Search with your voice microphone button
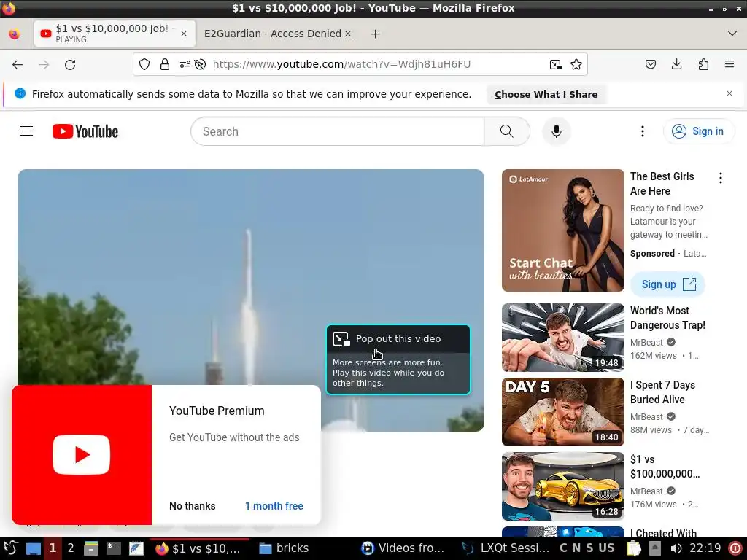Image resolution: width=747 pixels, height=560 pixels. click(x=556, y=131)
